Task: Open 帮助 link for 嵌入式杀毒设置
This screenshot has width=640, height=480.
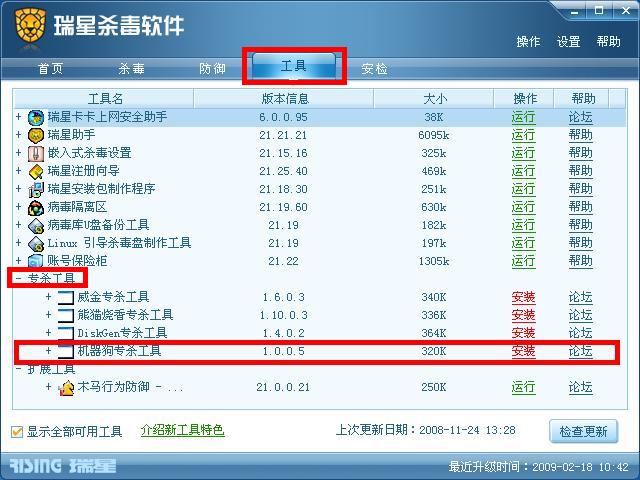Action: pyautogui.click(x=580, y=153)
